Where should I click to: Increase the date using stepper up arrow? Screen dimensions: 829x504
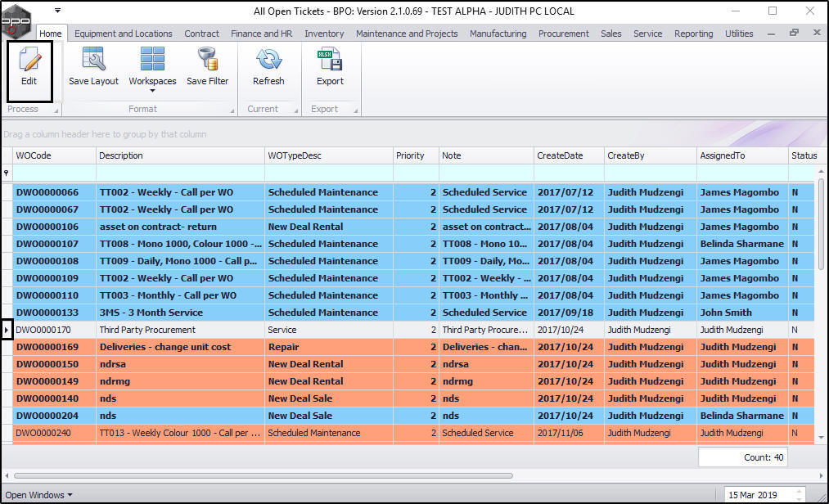(800, 491)
